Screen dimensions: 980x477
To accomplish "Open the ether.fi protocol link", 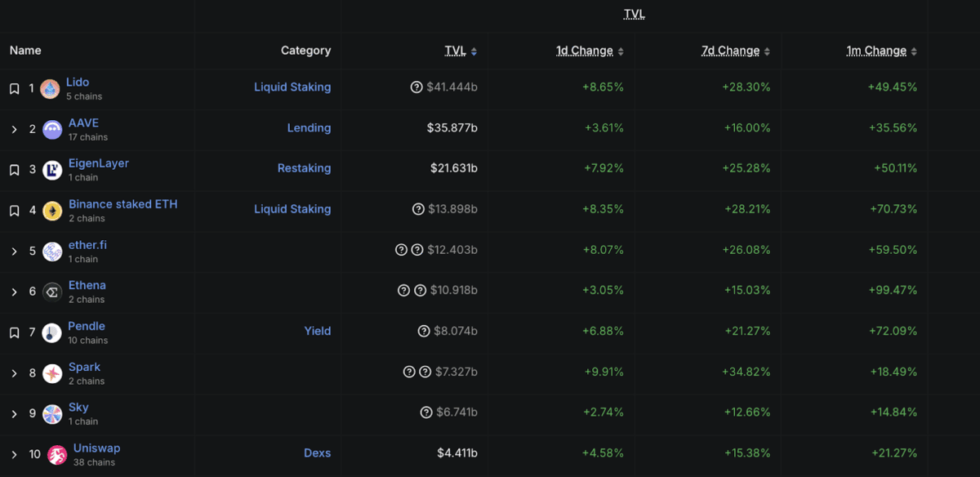I will point(87,245).
